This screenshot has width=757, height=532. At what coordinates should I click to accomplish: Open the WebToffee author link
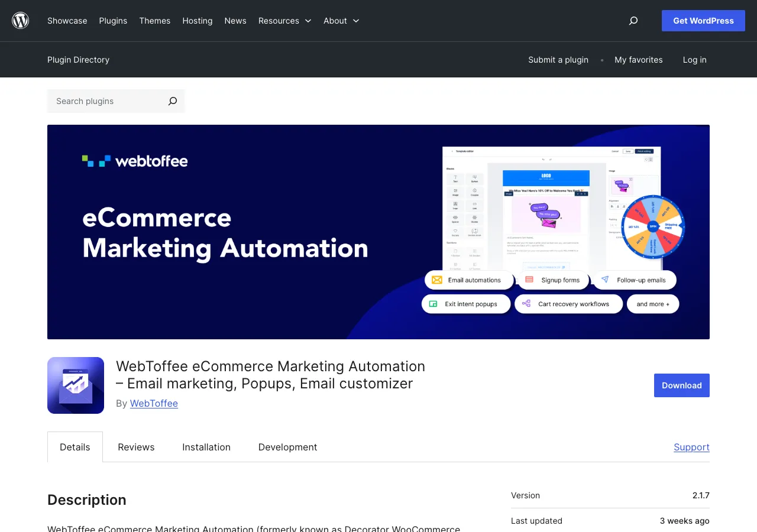point(154,403)
